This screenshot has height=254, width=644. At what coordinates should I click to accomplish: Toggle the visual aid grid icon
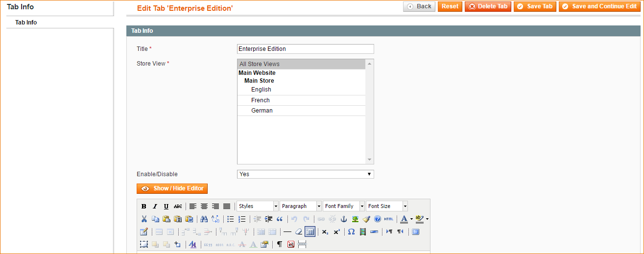310,232
